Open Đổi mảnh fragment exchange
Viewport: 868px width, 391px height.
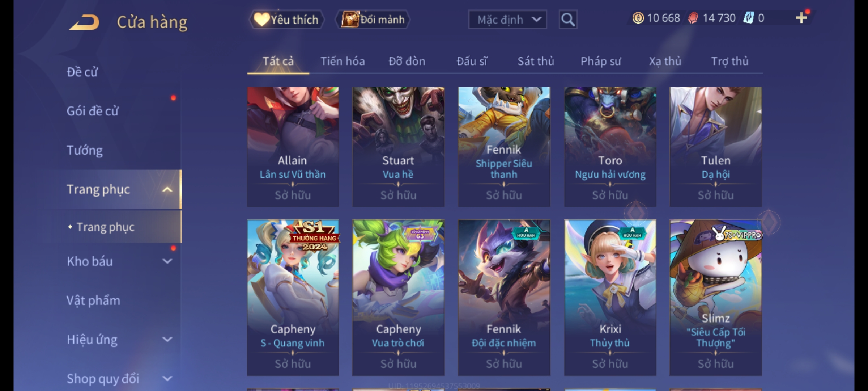(x=373, y=20)
